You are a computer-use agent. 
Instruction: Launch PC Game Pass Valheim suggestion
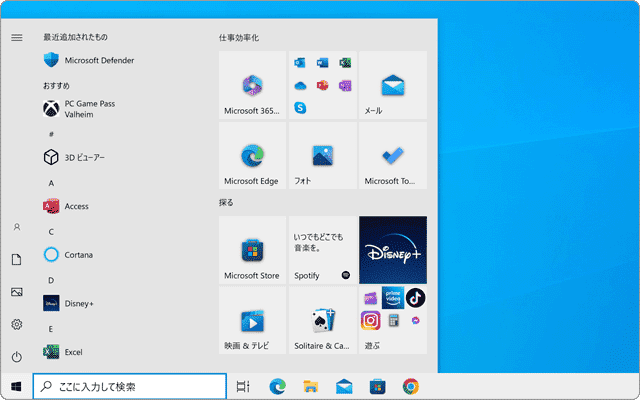(79, 109)
